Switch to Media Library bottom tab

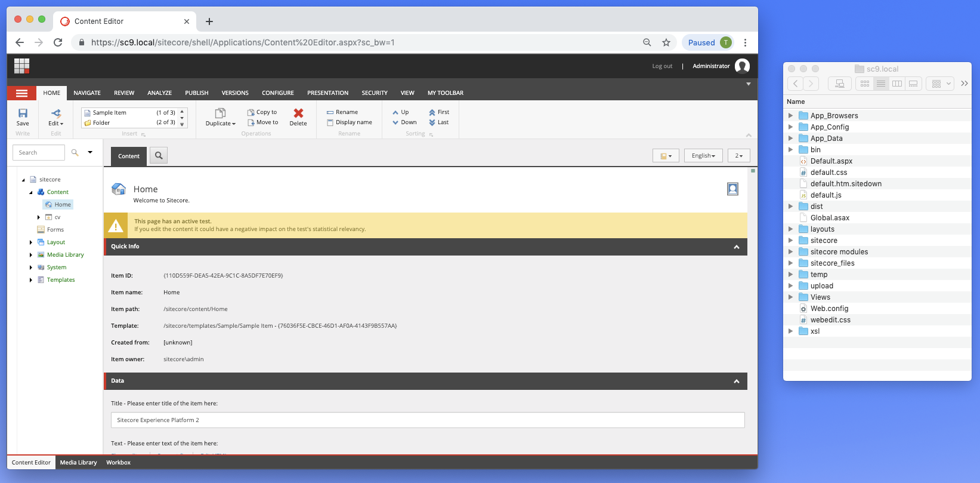click(x=78, y=463)
